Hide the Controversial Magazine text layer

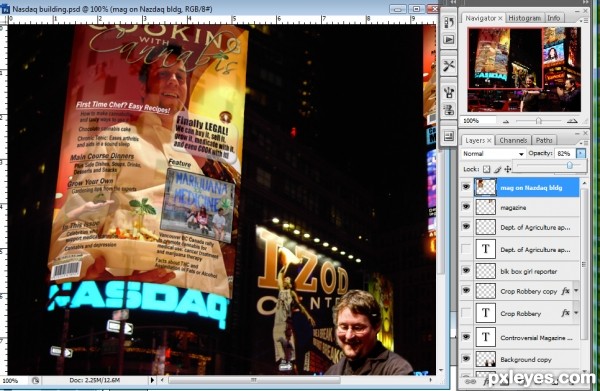click(x=466, y=337)
